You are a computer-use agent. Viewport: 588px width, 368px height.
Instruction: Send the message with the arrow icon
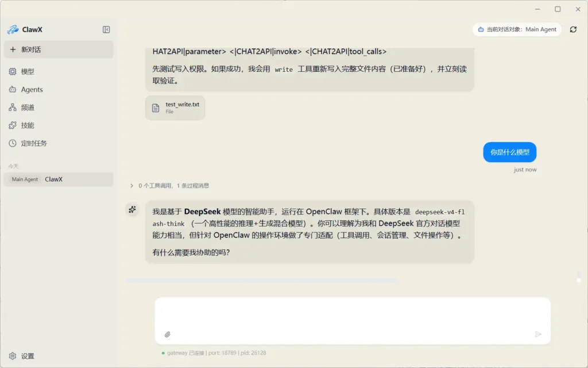(537, 334)
